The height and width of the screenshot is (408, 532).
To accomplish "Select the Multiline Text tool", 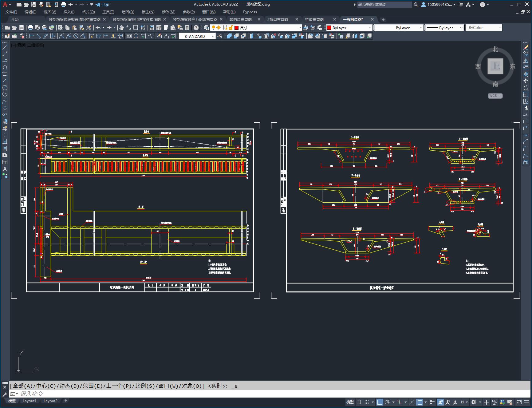I will [5, 169].
